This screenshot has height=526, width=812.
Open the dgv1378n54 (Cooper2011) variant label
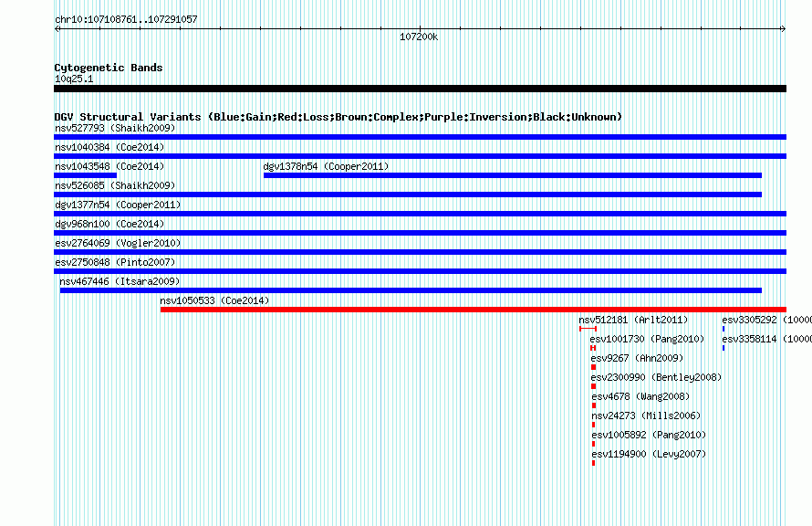point(326,166)
